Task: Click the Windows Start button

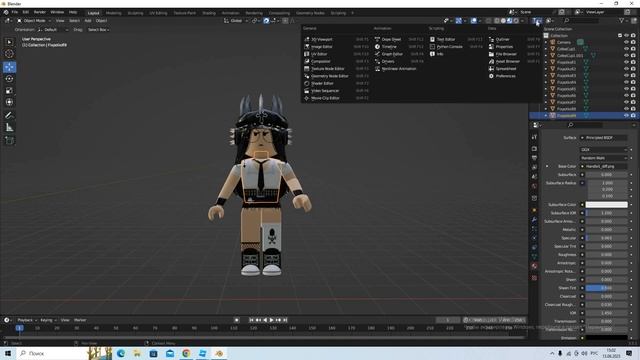Action: (7, 353)
